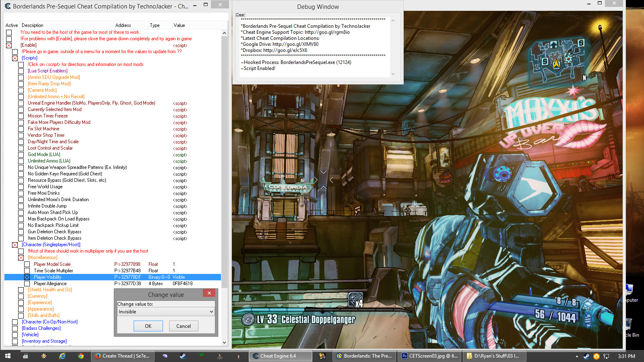Open the Windows Start button
Image resolution: width=644 pixels, height=362 pixels.
8,356
